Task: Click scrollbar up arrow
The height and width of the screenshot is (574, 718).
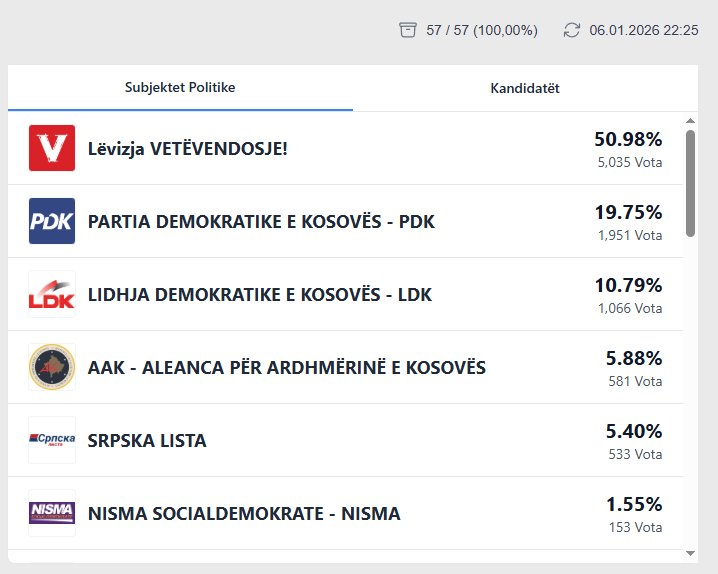Action: (690, 121)
